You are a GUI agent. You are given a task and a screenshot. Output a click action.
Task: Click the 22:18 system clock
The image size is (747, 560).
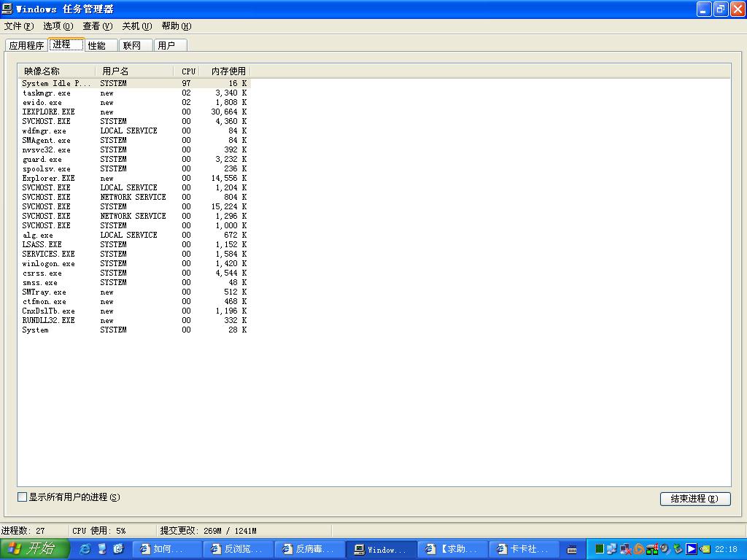pyautogui.click(x=726, y=550)
